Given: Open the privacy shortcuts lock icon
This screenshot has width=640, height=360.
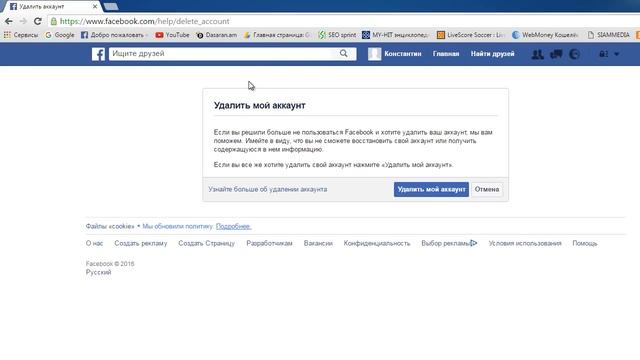Looking at the screenshot, I should 603,54.
